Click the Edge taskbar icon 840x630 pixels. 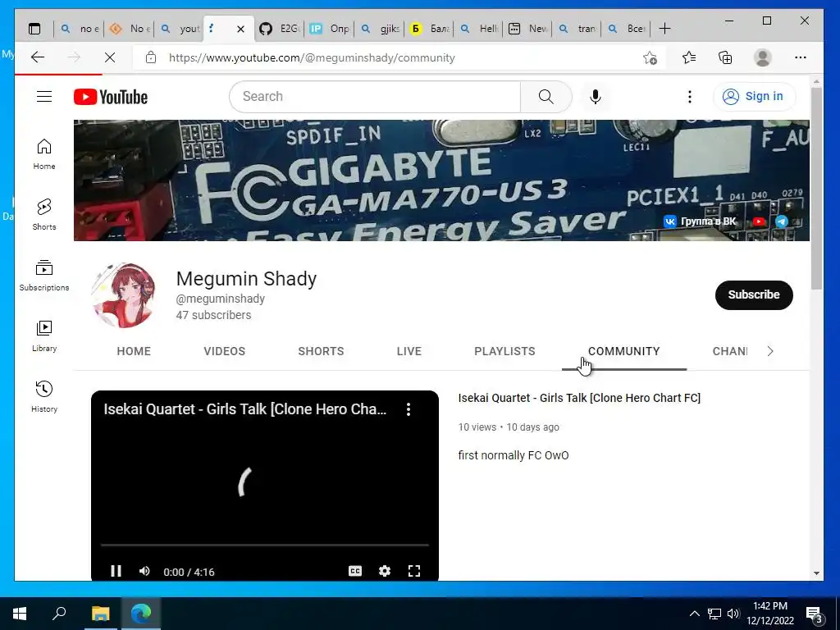point(141,614)
